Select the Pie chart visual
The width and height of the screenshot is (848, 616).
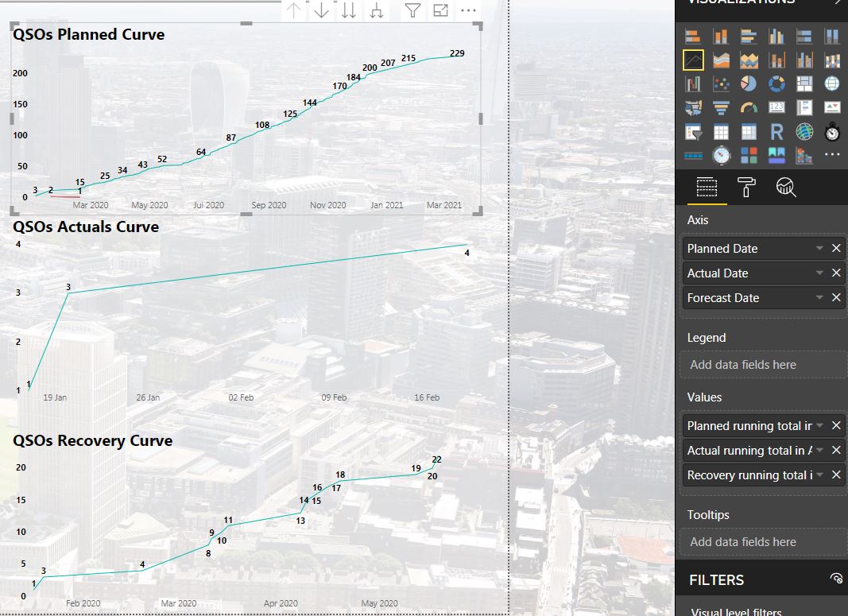(749, 83)
